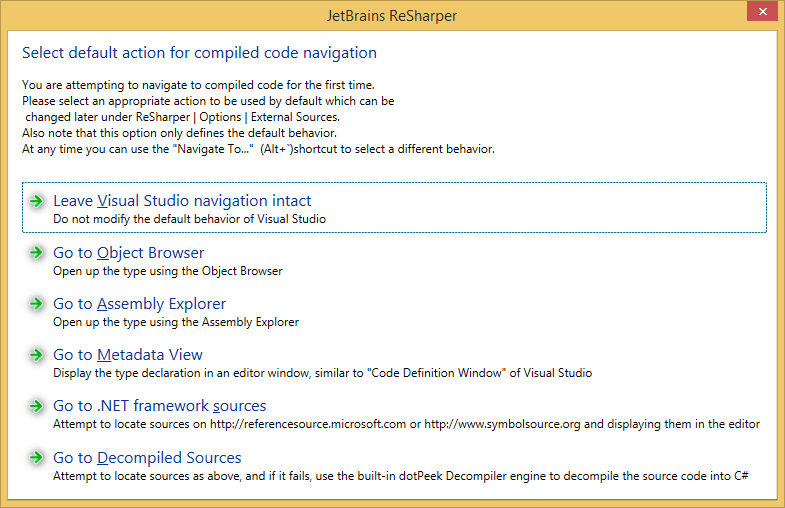Close the JetBrains ReSharper dialog

pos(762,16)
